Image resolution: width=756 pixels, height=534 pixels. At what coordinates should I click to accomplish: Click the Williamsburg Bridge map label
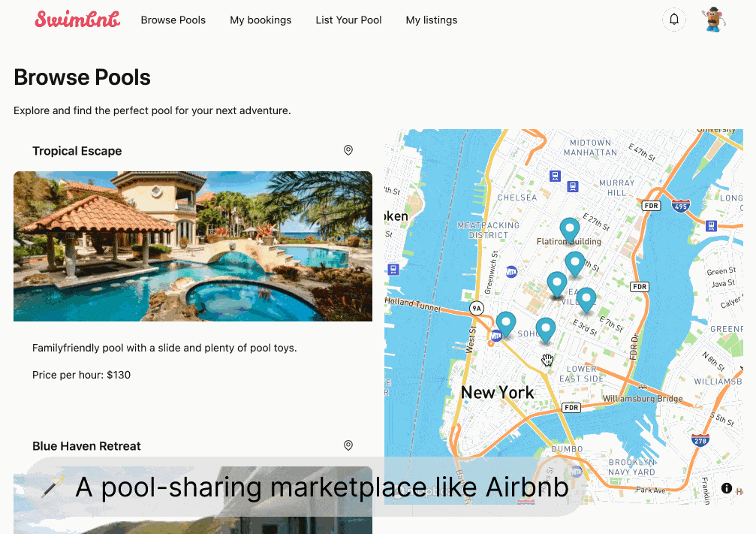(x=643, y=399)
